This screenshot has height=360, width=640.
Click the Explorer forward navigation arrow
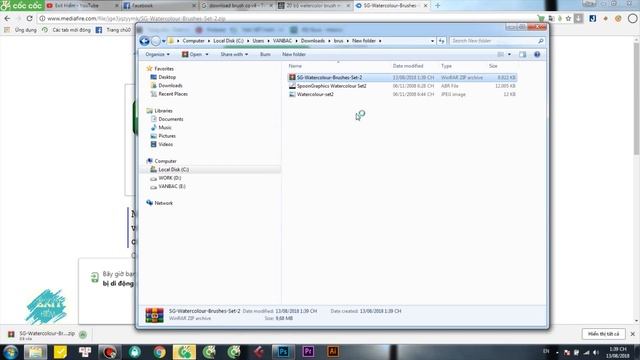coord(156,41)
